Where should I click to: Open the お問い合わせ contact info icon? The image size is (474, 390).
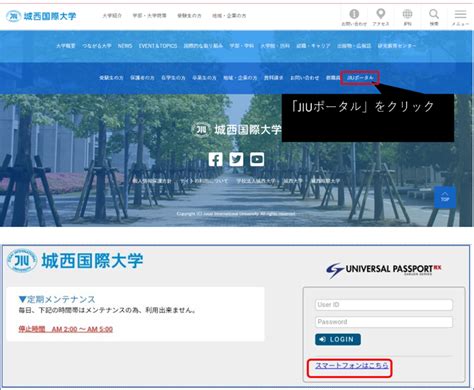point(354,17)
